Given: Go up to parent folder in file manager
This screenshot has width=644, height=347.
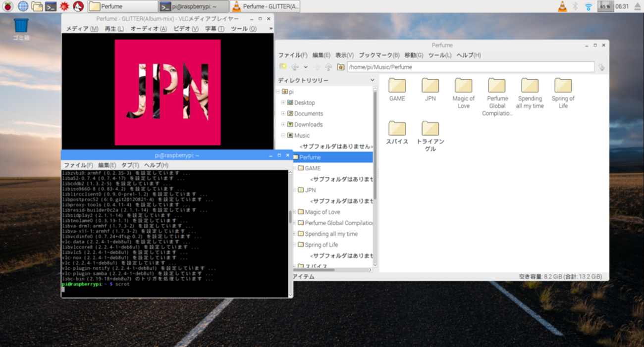Looking at the screenshot, I should (x=328, y=67).
